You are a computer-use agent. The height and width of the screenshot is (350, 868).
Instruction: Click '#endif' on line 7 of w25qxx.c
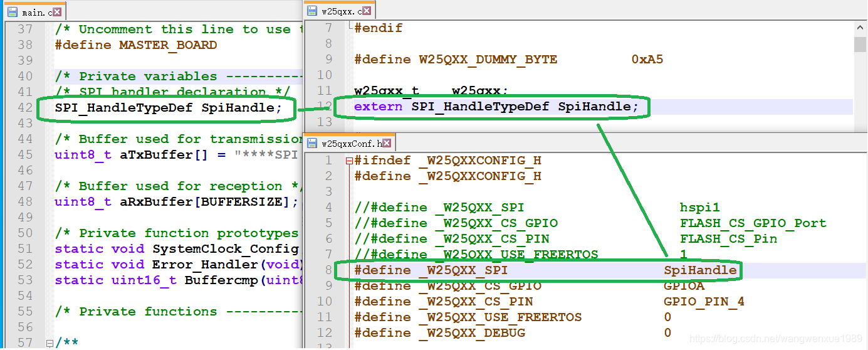[379, 28]
